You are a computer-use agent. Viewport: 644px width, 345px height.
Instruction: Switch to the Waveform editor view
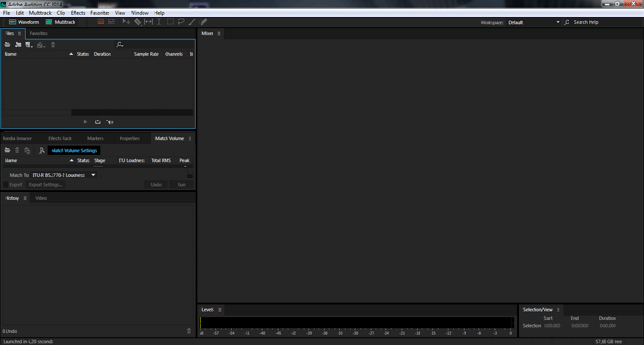[24, 22]
